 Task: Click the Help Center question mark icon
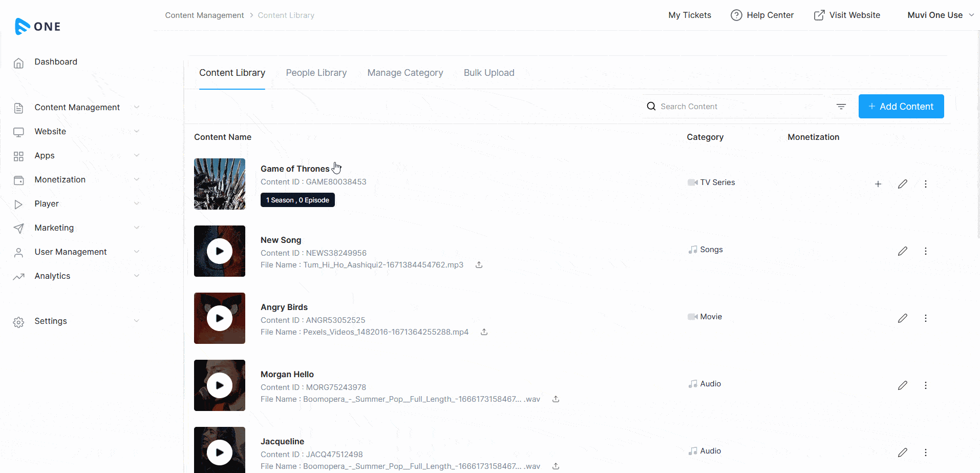pyautogui.click(x=736, y=15)
